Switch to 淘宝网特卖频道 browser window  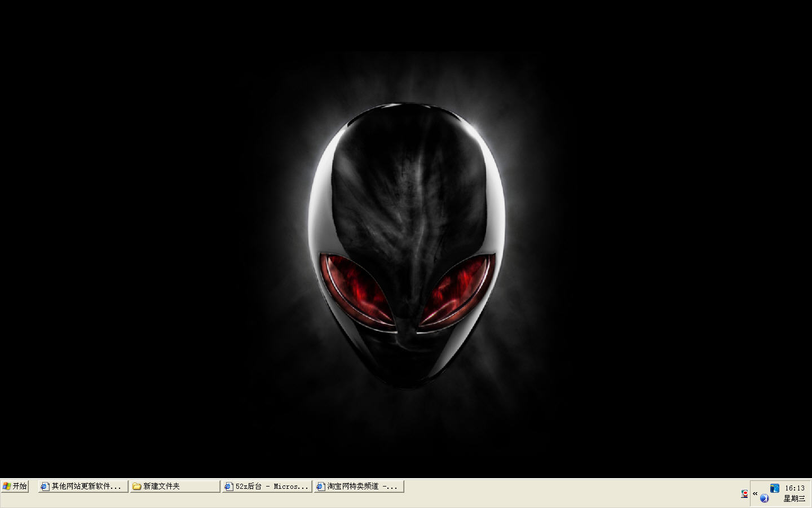(x=359, y=486)
